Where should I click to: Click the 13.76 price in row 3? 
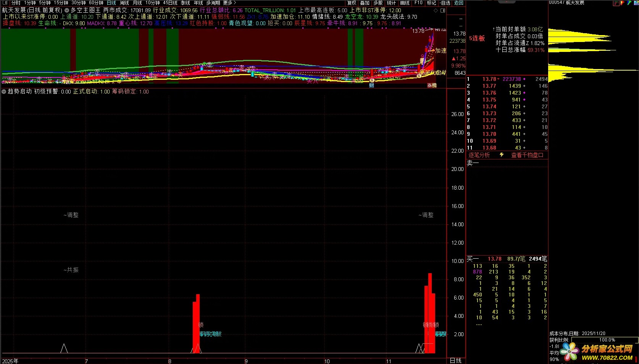point(489,93)
